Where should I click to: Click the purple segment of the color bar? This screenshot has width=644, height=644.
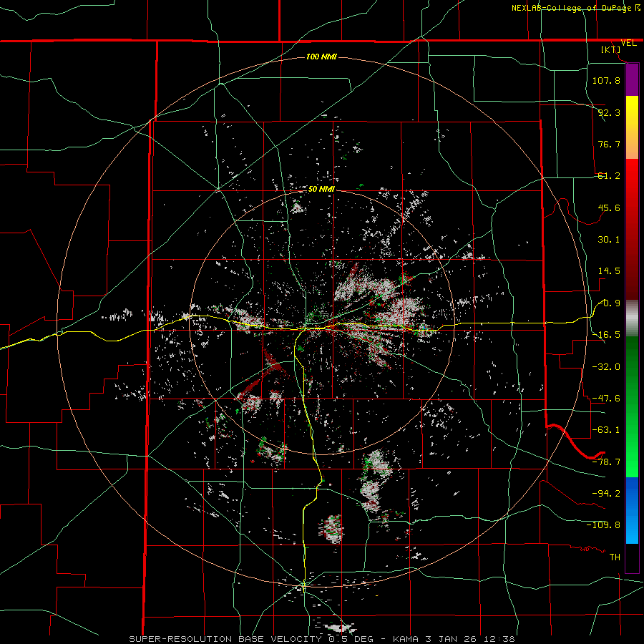(632, 79)
